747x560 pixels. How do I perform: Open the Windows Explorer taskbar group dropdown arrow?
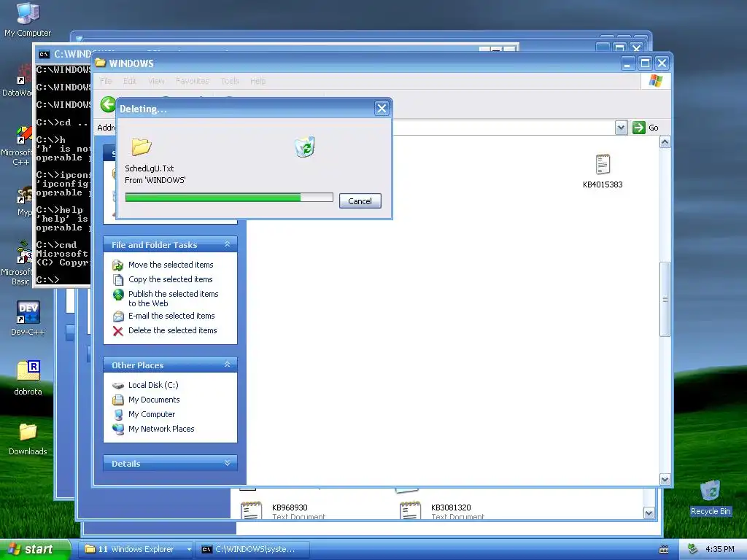[189, 550]
